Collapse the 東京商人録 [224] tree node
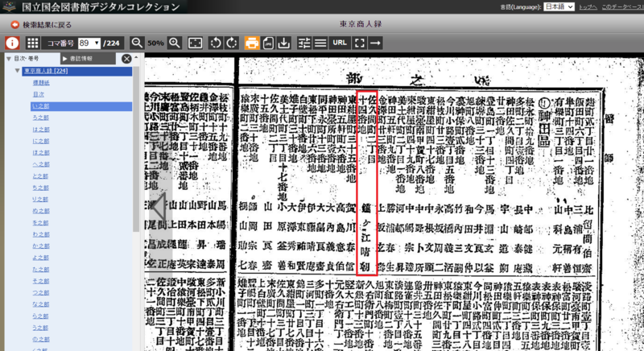Image resolution: width=644 pixels, height=351 pixels. click(17, 71)
